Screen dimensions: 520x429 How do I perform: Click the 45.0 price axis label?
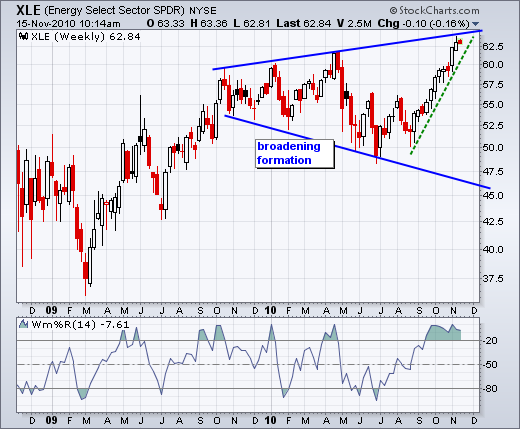[x=493, y=196]
